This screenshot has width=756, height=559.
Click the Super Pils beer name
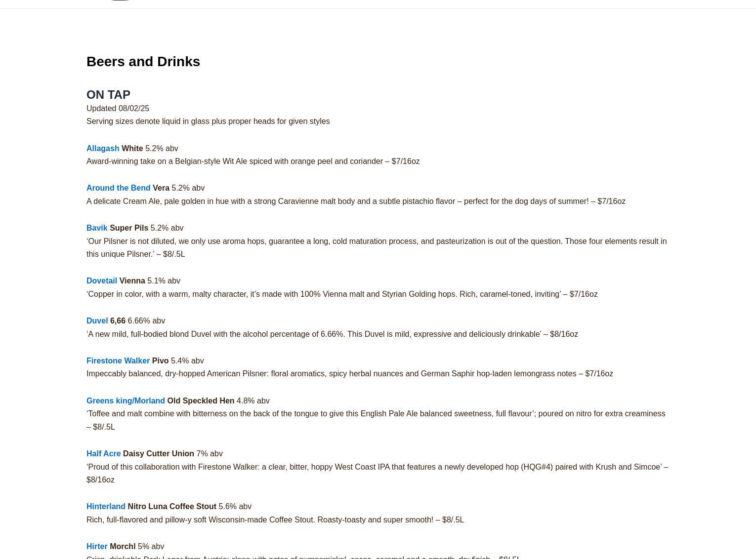[x=129, y=228]
